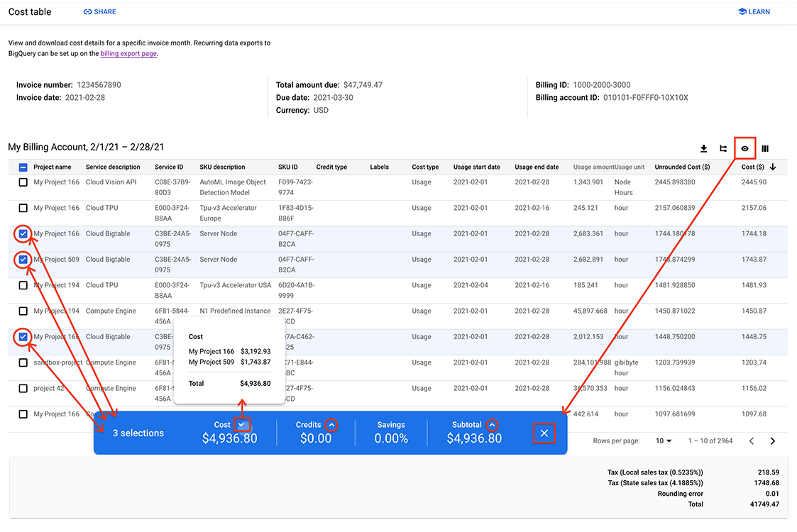Expand the Subtotal breakdown chevron
The image size is (797, 532).
point(492,425)
